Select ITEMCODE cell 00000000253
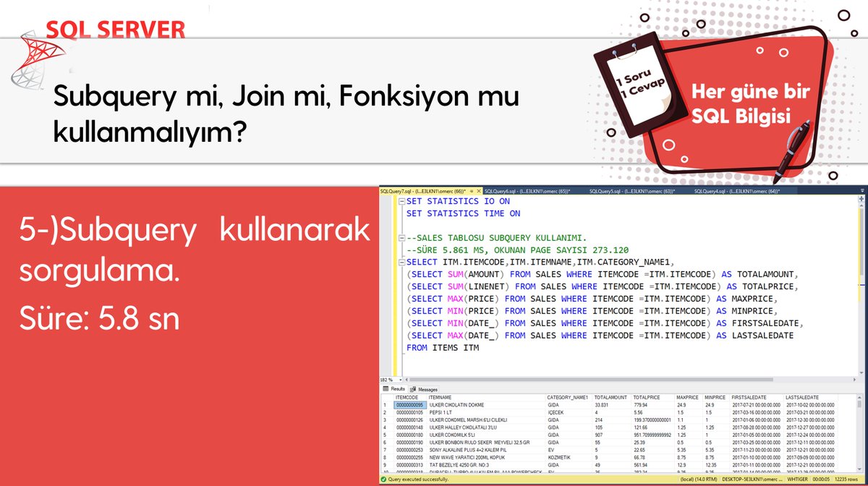 pyautogui.click(x=410, y=450)
